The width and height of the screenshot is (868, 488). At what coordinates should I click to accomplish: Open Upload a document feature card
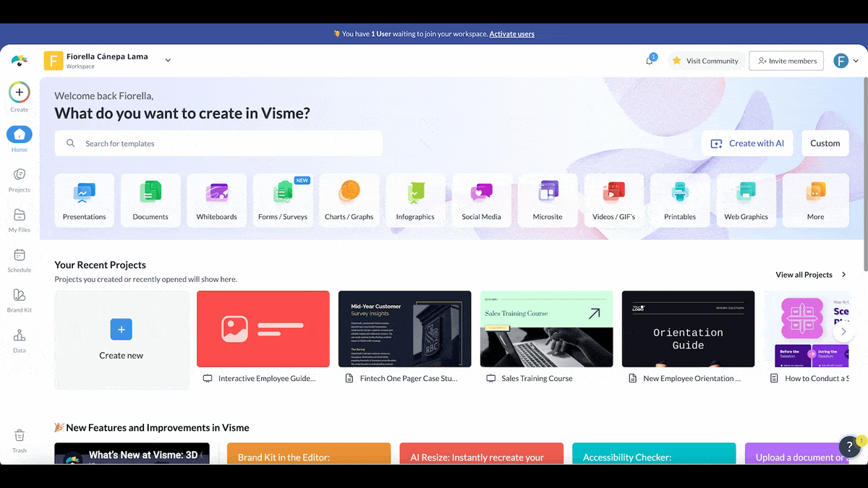(x=797, y=453)
